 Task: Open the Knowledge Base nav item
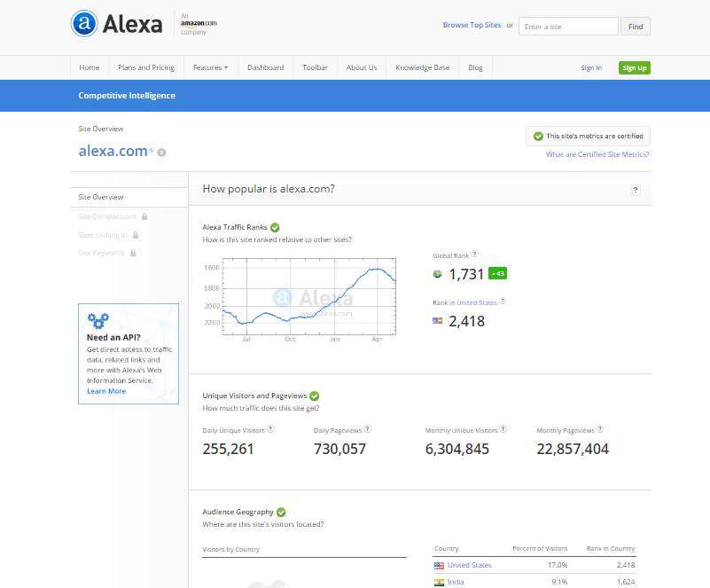(423, 67)
